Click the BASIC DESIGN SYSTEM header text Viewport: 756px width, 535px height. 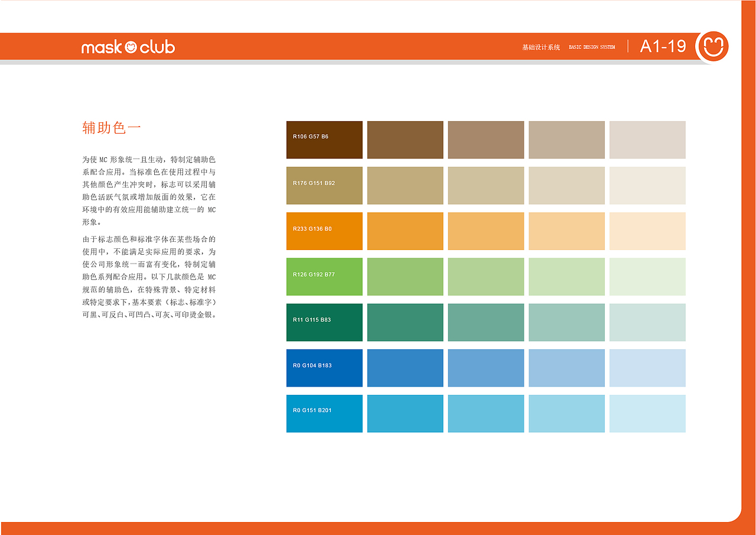592,47
